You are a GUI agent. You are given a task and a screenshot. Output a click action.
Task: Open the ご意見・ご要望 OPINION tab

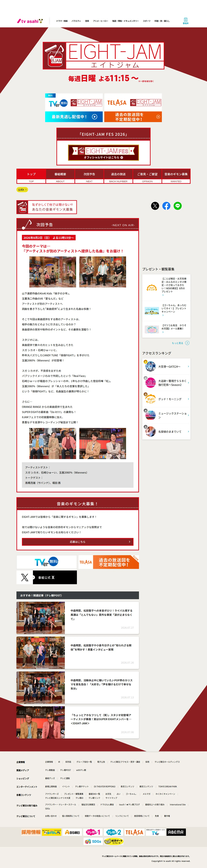tap(147, 176)
